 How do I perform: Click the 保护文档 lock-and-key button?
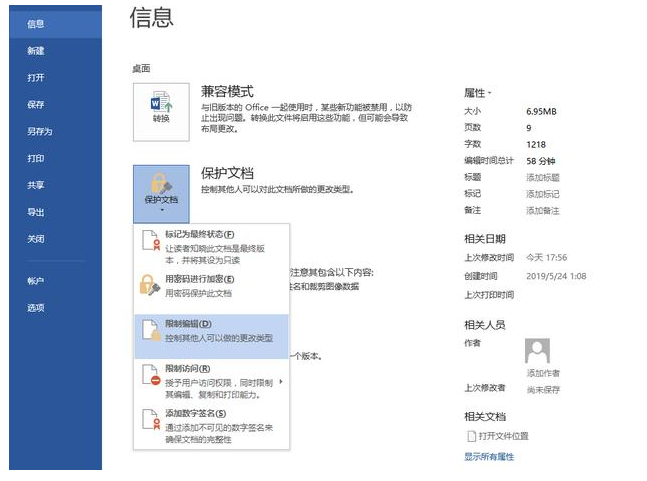[161, 194]
